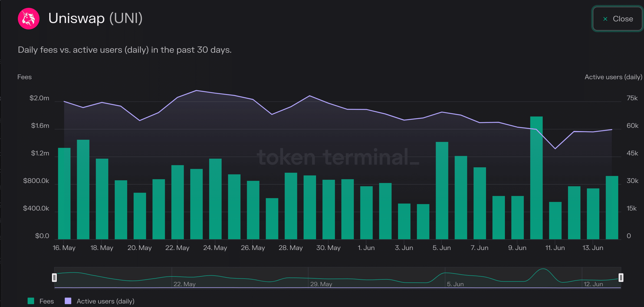Screen dimensions: 644x307
Task: Click the last fees bar after 13. Jun
Action: 612,208
